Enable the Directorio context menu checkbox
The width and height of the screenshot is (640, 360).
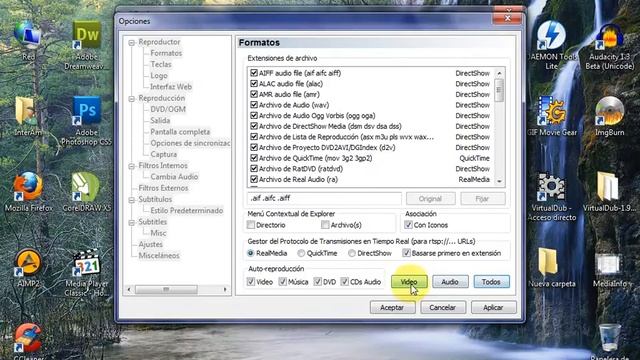coord(251,225)
